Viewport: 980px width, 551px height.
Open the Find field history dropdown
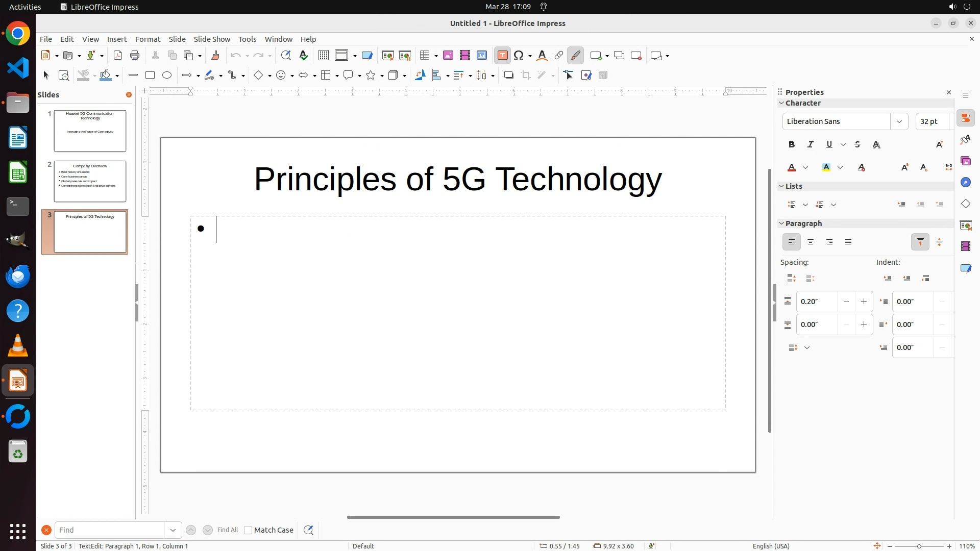[x=173, y=530]
